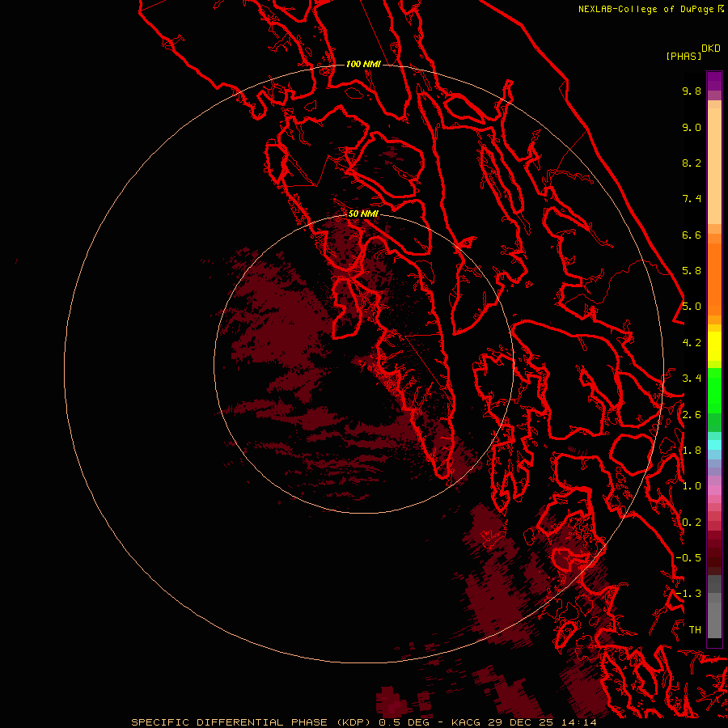The height and width of the screenshot is (728, 728).
Task: Click the -1.3 scale value
Action: 688,594
